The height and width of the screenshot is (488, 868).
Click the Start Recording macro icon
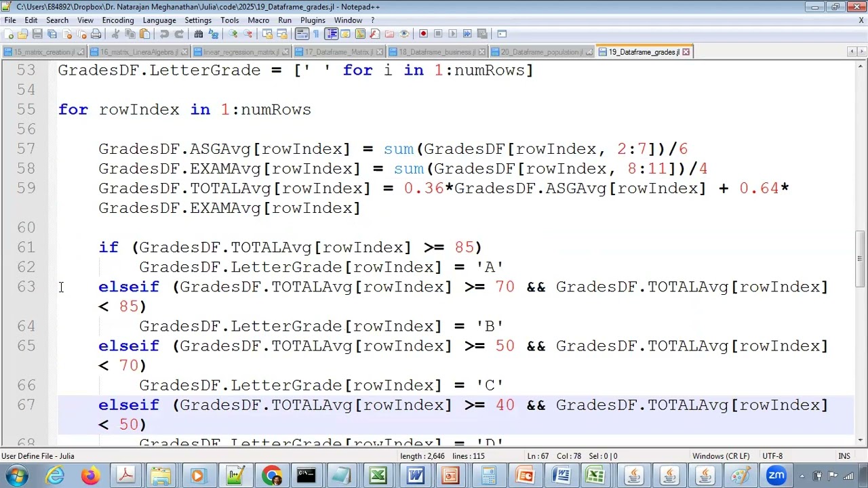(423, 34)
